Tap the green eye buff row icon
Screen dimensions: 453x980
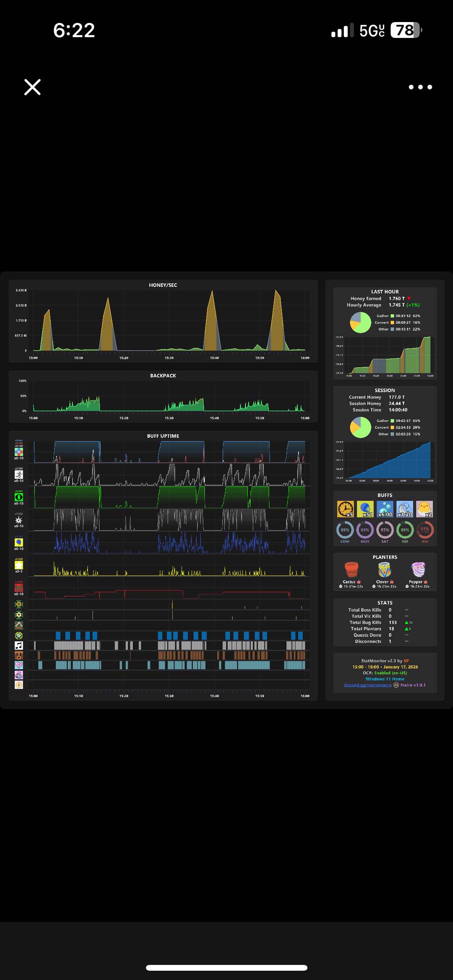click(x=19, y=497)
